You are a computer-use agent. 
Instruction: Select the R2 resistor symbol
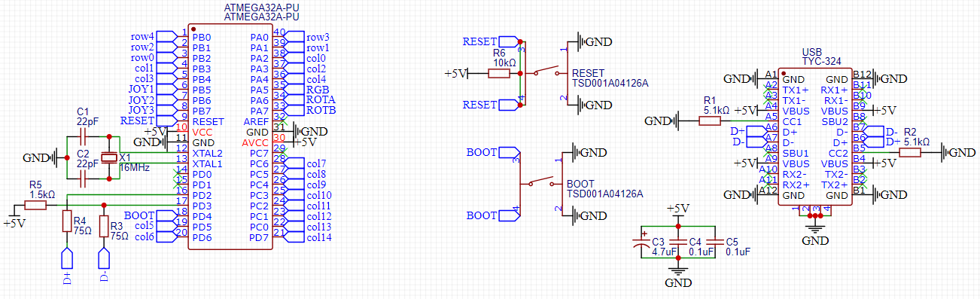[x=909, y=153]
